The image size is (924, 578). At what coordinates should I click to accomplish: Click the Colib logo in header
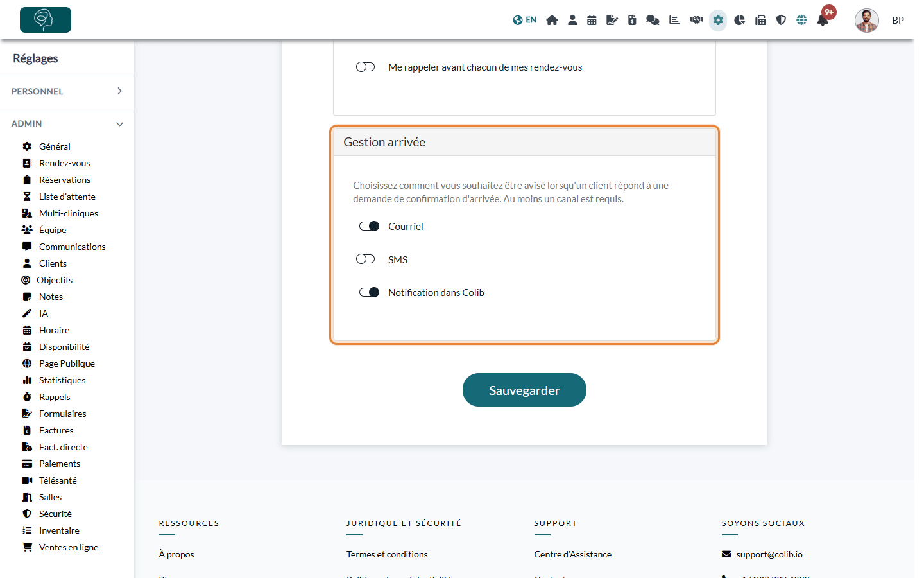(46, 20)
